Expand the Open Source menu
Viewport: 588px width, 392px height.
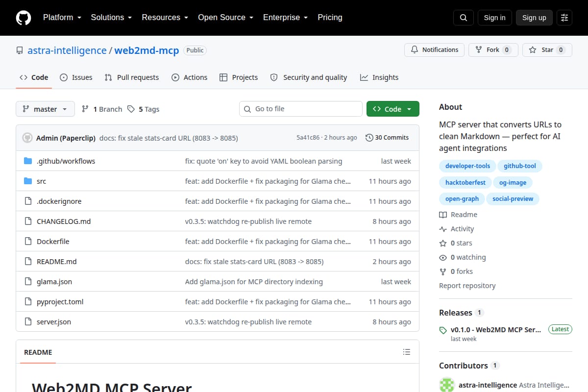tap(225, 18)
